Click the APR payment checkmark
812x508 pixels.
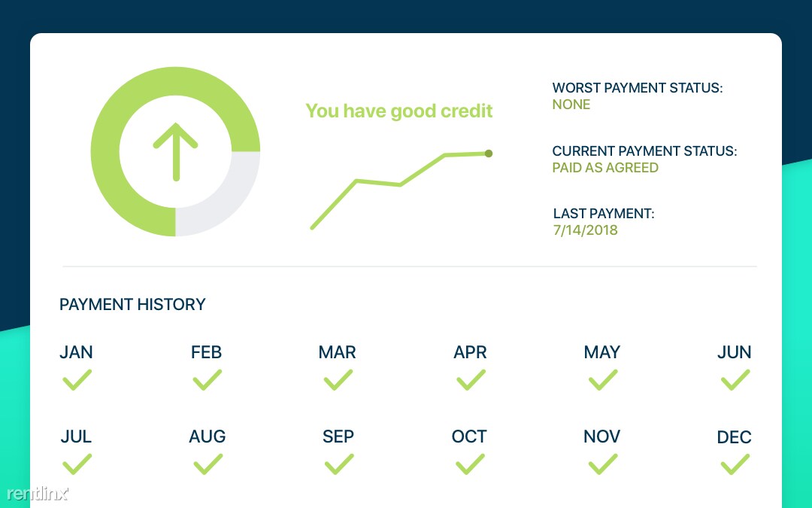pos(471,380)
